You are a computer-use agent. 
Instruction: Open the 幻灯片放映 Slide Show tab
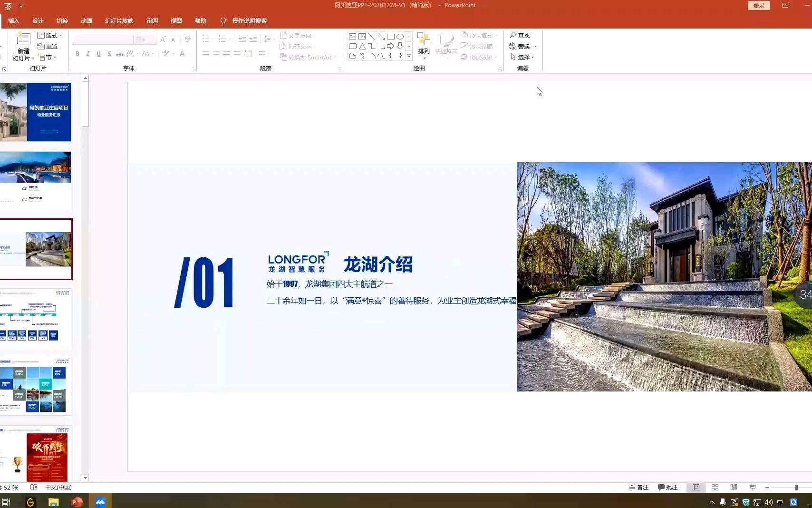119,21
